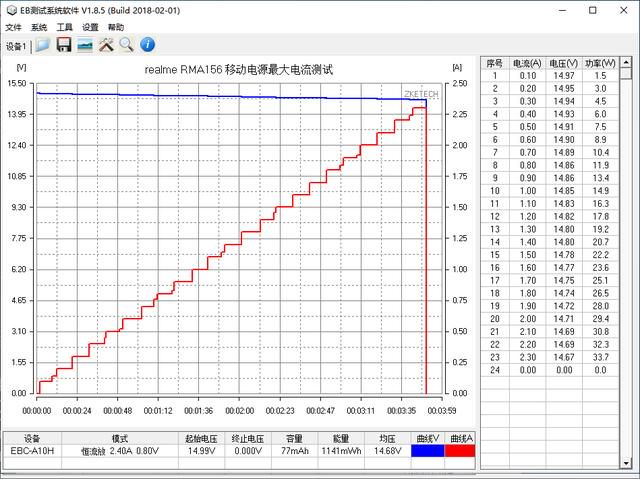Screen dimensions: 640x479
Task: Click the 起始电压 header
Action: [201, 439]
